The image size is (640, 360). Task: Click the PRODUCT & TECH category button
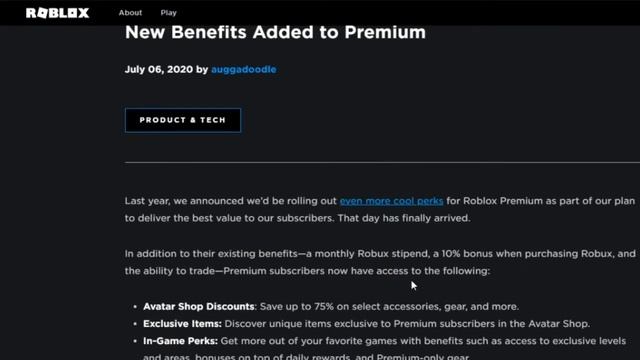coord(183,120)
